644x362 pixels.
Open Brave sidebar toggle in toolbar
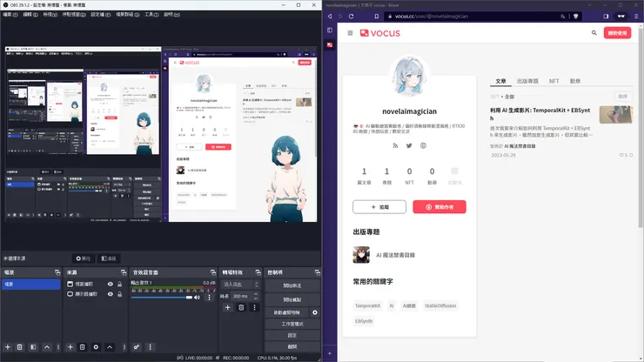606,17
